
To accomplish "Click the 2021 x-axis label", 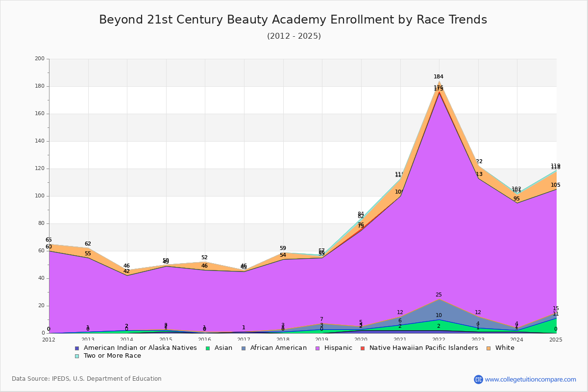I will (x=400, y=339).
